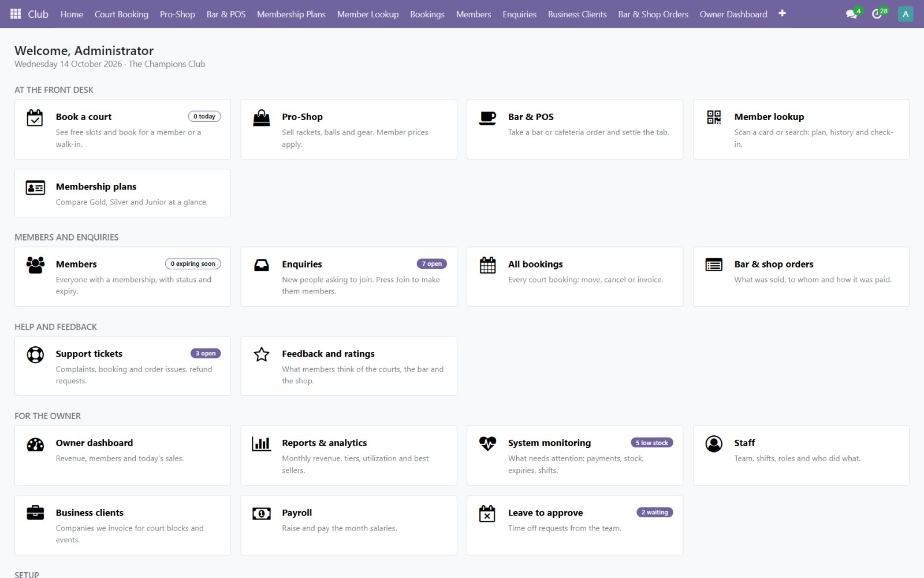
Task: Open the Court Booking menu item
Action: [121, 14]
